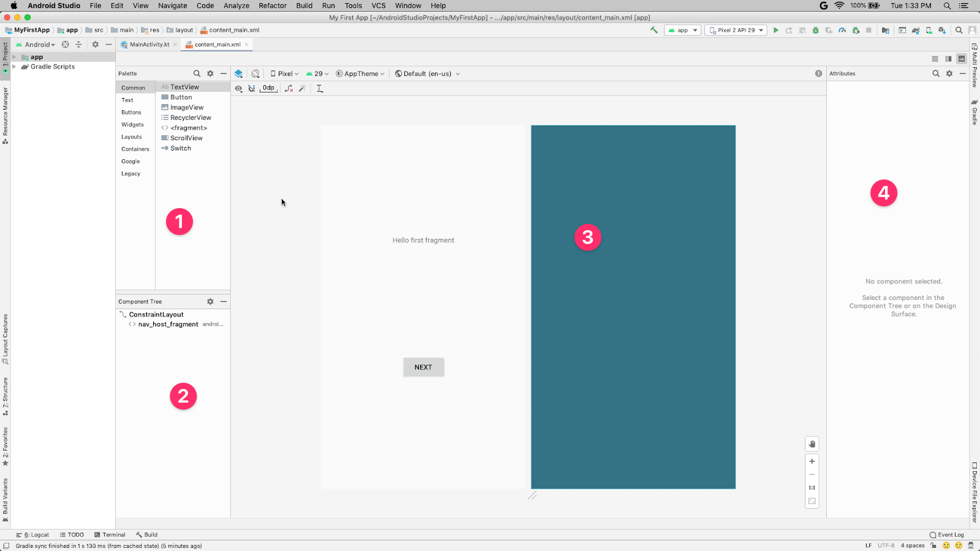Open the profiler using the gauge icon

(842, 30)
